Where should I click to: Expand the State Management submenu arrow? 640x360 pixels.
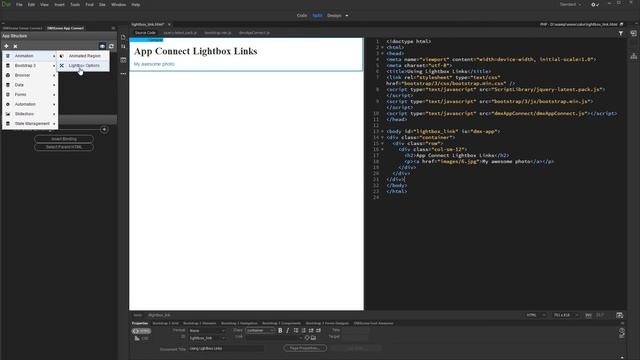pyautogui.click(x=54, y=124)
